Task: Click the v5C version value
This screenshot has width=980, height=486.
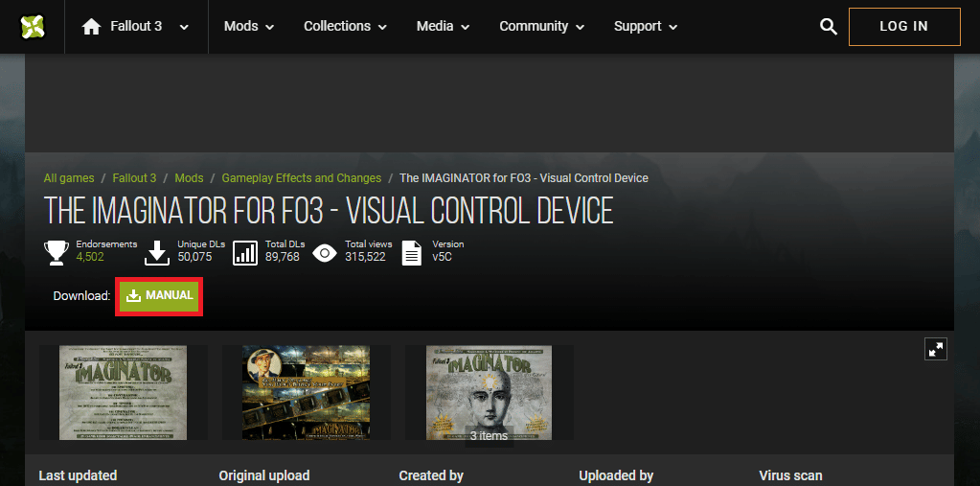Action: (442, 257)
